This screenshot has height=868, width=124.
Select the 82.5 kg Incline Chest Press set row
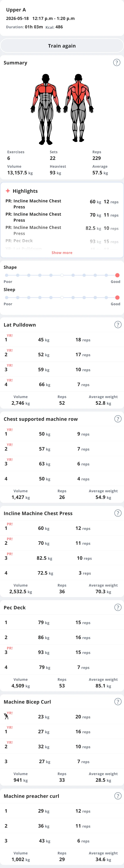(x=62, y=558)
